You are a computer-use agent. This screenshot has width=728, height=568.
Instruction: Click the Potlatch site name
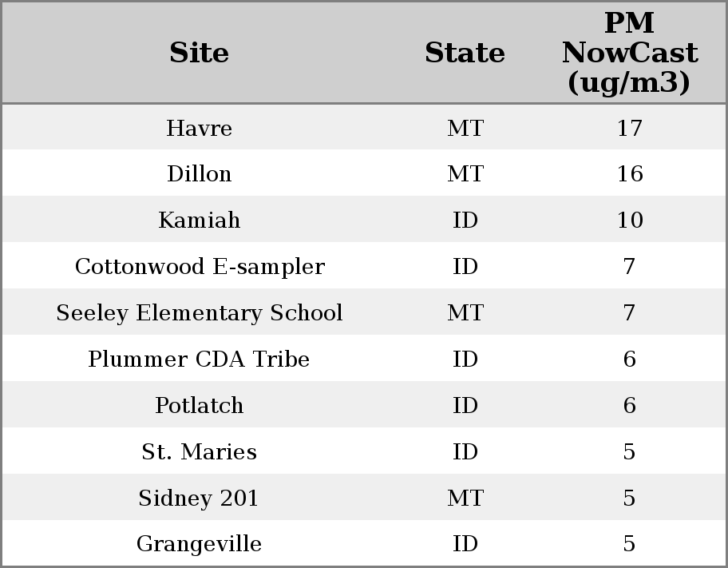(199, 406)
